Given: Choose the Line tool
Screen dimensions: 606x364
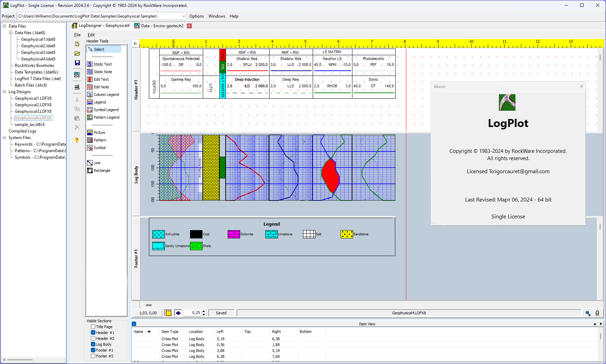Looking at the screenshot, I should (94, 163).
